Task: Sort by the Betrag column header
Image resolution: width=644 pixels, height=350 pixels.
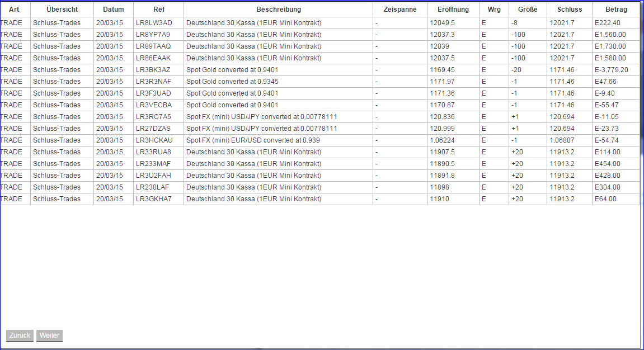Action: (616, 9)
